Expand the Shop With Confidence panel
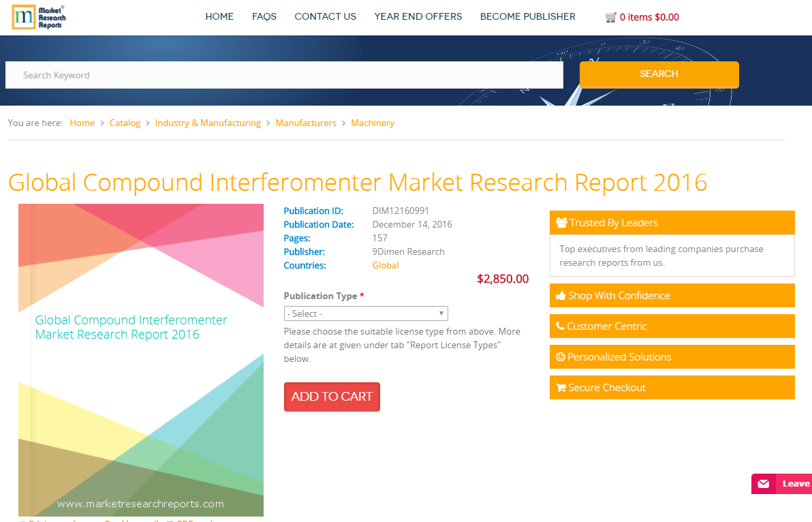 [672, 296]
